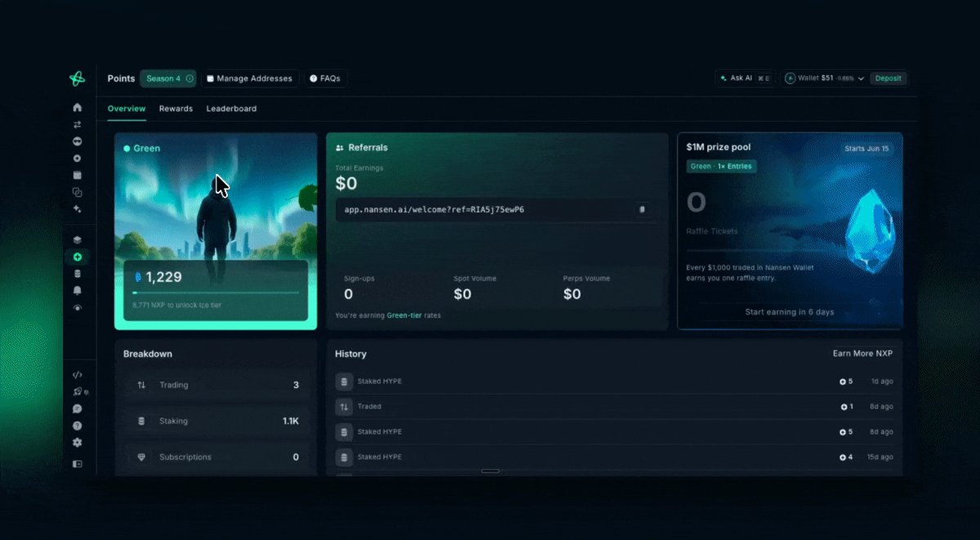Click the referral link field app.nansen.ai/welcome

496,210
